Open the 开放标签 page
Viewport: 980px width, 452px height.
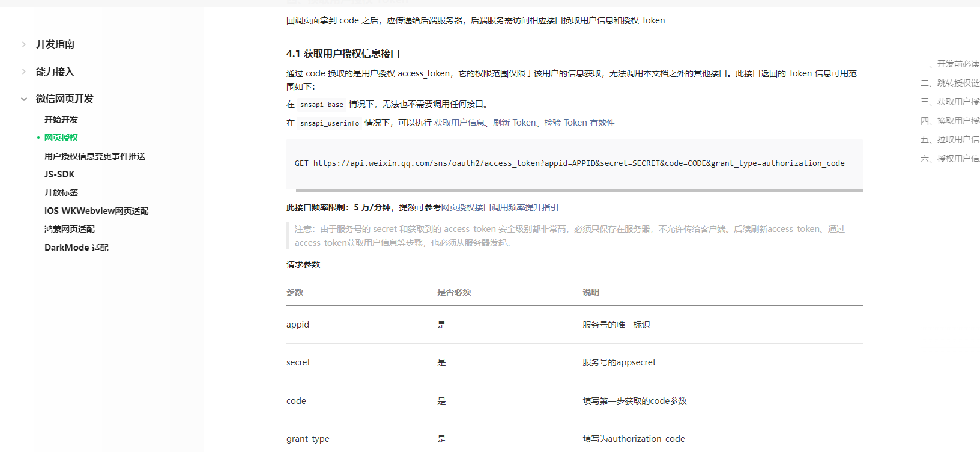[61, 192]
